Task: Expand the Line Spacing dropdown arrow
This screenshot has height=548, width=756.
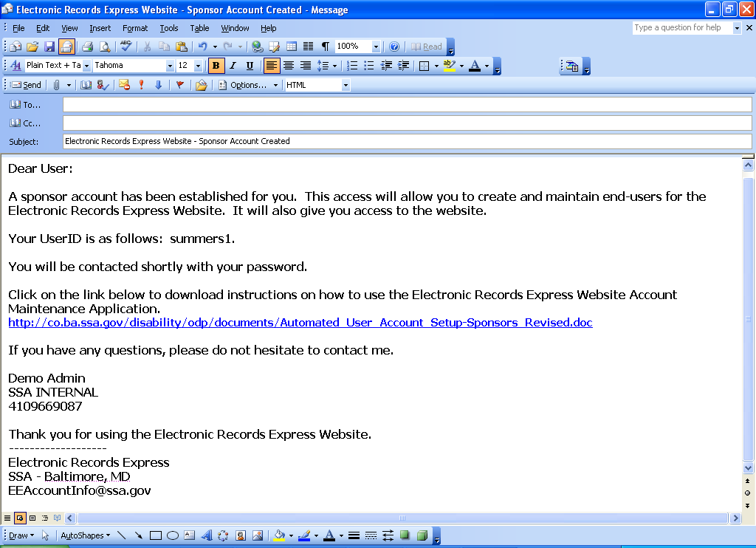Action: coord(334,66)
